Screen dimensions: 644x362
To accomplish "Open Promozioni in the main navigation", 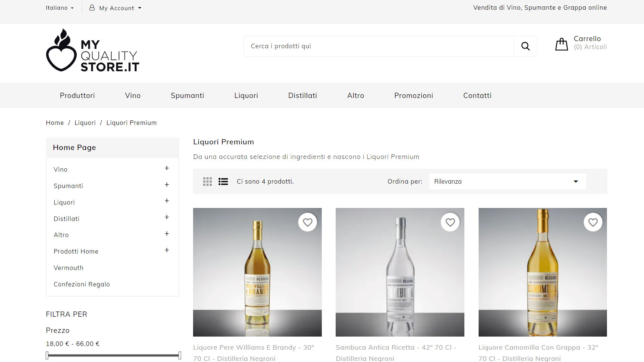I will (x=413, y=96).
